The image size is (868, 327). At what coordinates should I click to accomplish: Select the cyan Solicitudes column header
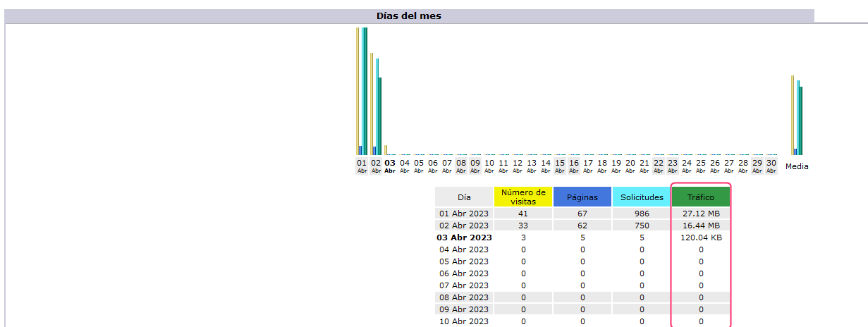pyautogui.click(x=642, y=197)
